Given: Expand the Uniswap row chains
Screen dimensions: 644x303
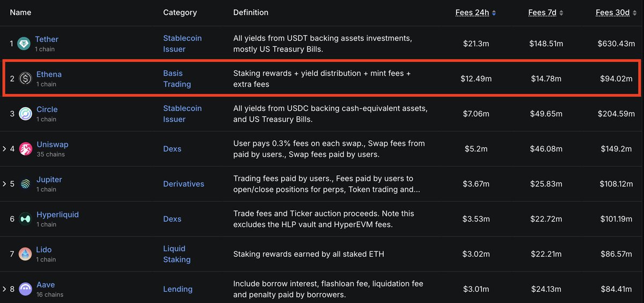Looking at the screenshot, I should coord(4,149).
